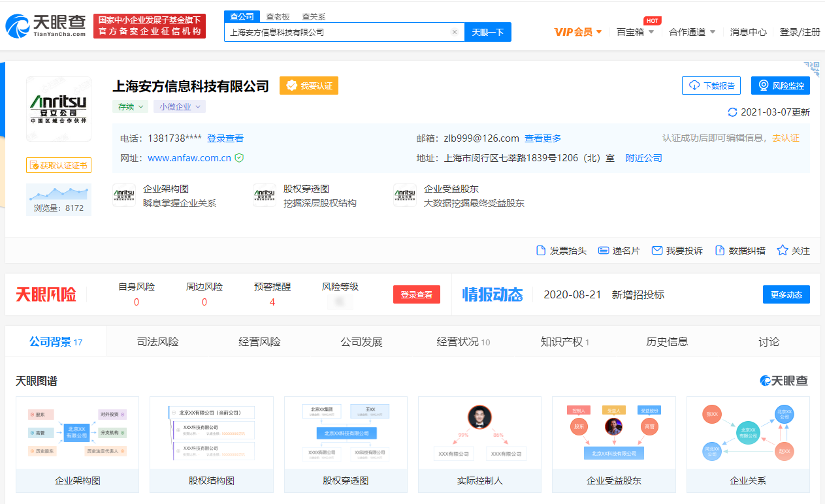Viewport: 825px width, 504px height.
Task: Open the 实际控制人 thumbnail card
Action: [x=479, y=445]
